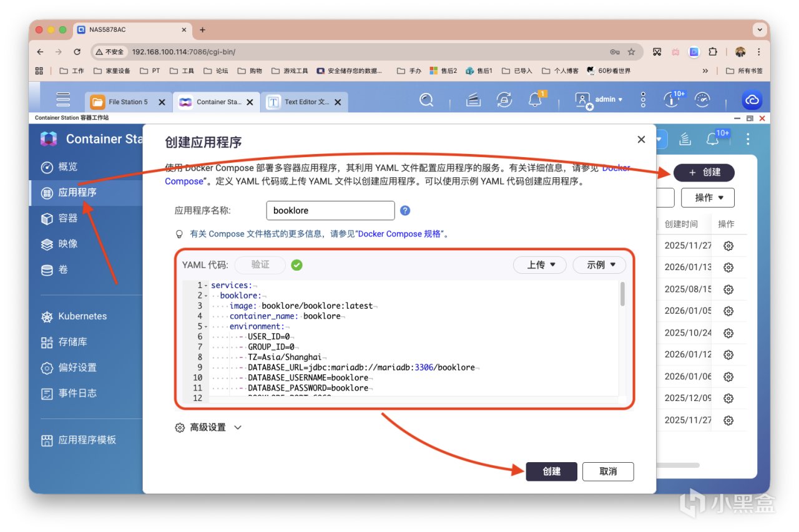Open the 示例 dropdown
Viewport: 799px width, 532px height.
point(599,265)
